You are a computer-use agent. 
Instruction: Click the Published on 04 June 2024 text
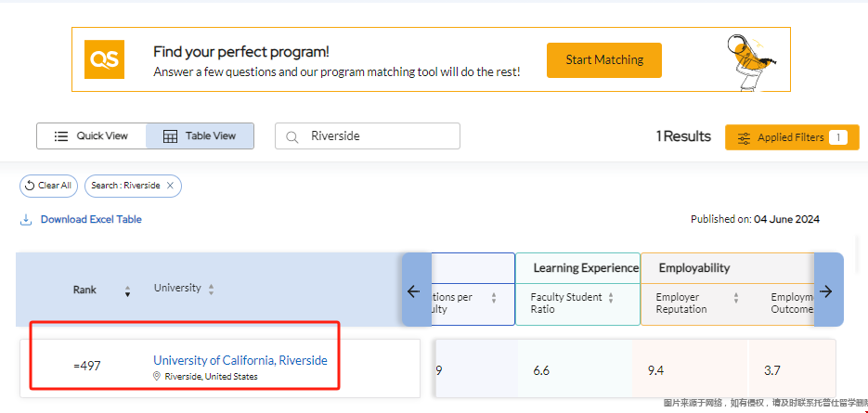pos(755,219)
